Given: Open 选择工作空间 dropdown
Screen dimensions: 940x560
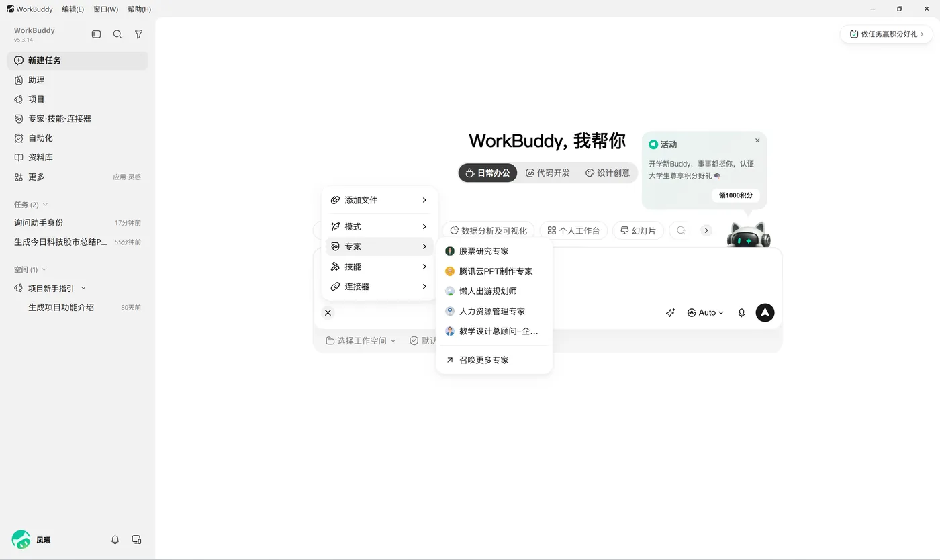Looking at the screenshot, I should pyautogui.click(x=361, y=341).
